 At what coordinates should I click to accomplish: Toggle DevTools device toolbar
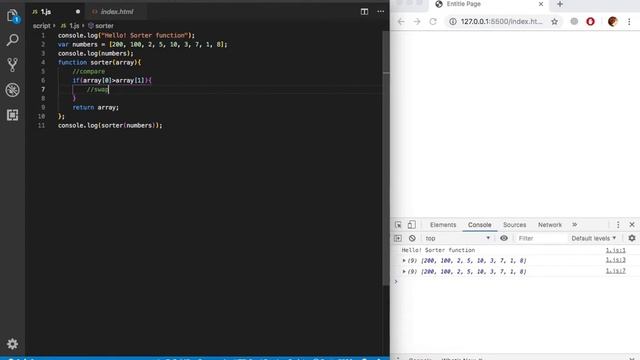click(411, 224)
